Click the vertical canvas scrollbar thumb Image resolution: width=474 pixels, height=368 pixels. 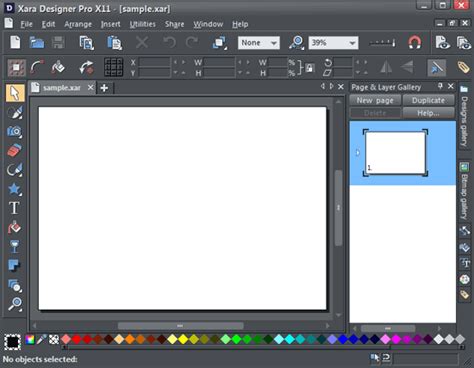[338, 208]
